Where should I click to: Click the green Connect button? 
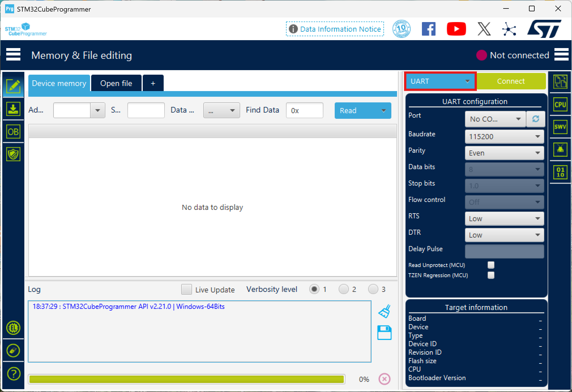511,81
